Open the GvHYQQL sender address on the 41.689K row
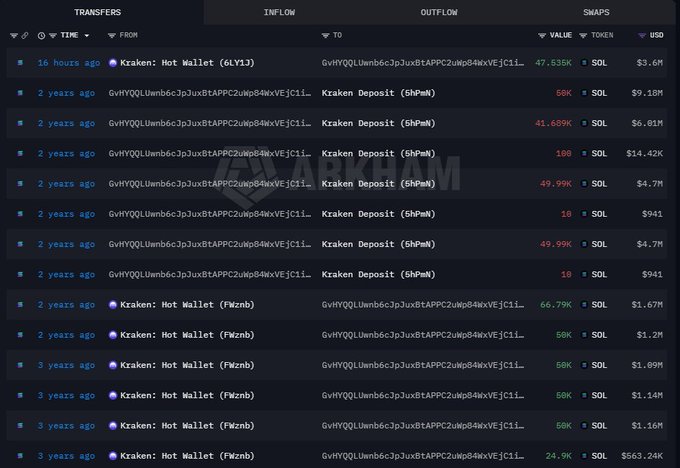 pyautogui.click(x=210, y=123)
